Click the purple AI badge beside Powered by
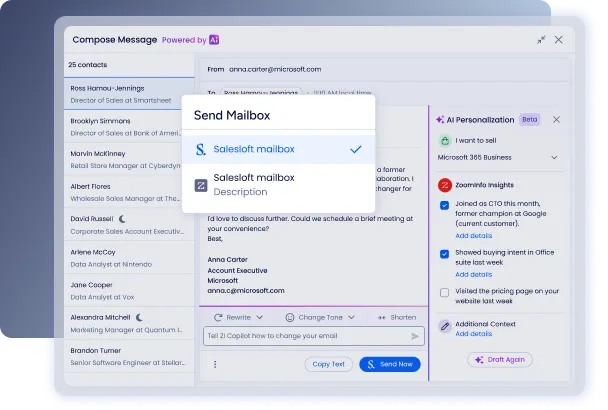Screen dimensions: 608x410 coord(214,40)
